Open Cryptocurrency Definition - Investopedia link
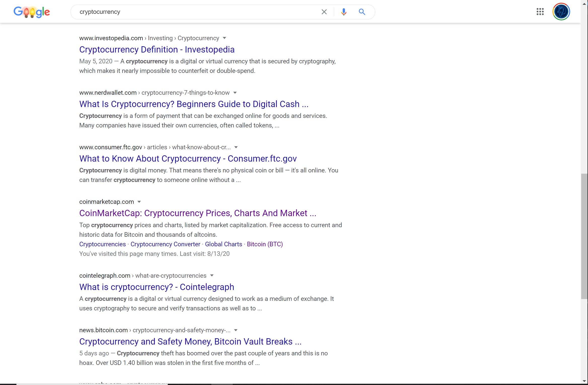The image size is (588, 385). [157, 50]
